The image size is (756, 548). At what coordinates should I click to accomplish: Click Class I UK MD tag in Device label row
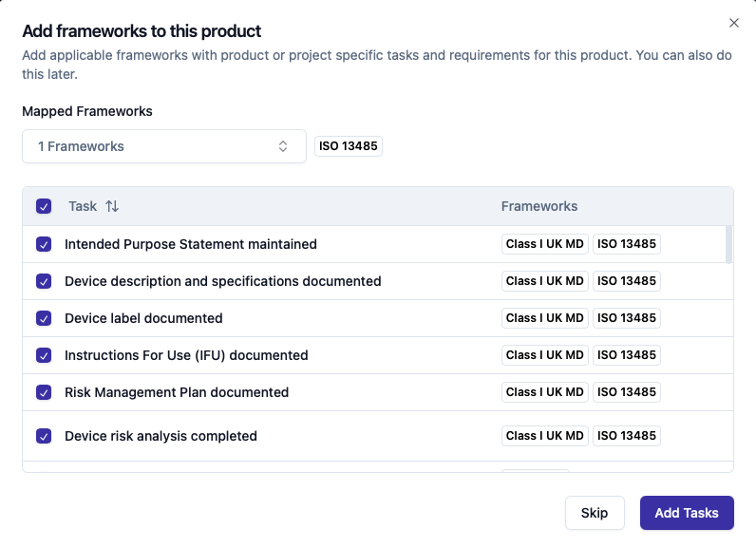click(x=545, y=318)
